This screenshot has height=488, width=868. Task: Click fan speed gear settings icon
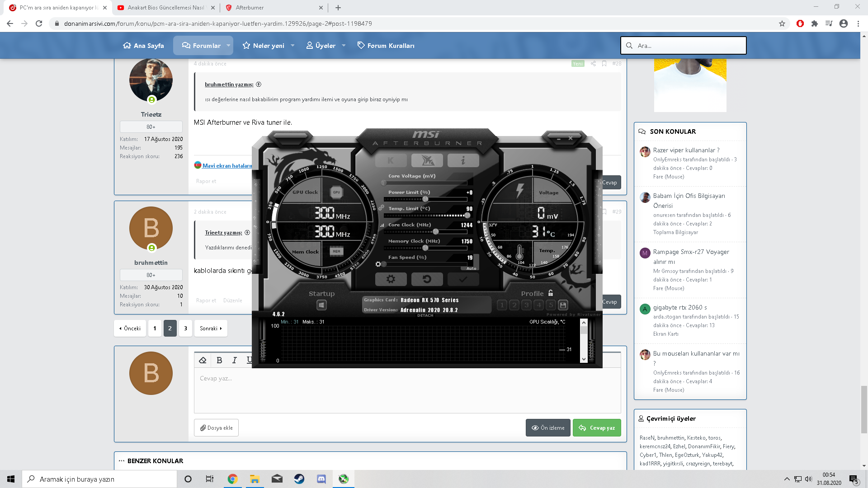tap(378, 264)
